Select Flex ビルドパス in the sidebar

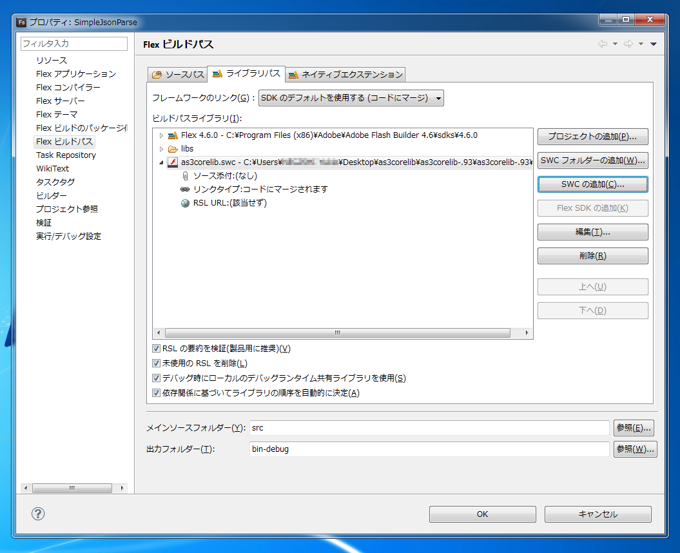click(x=64, y=141)
